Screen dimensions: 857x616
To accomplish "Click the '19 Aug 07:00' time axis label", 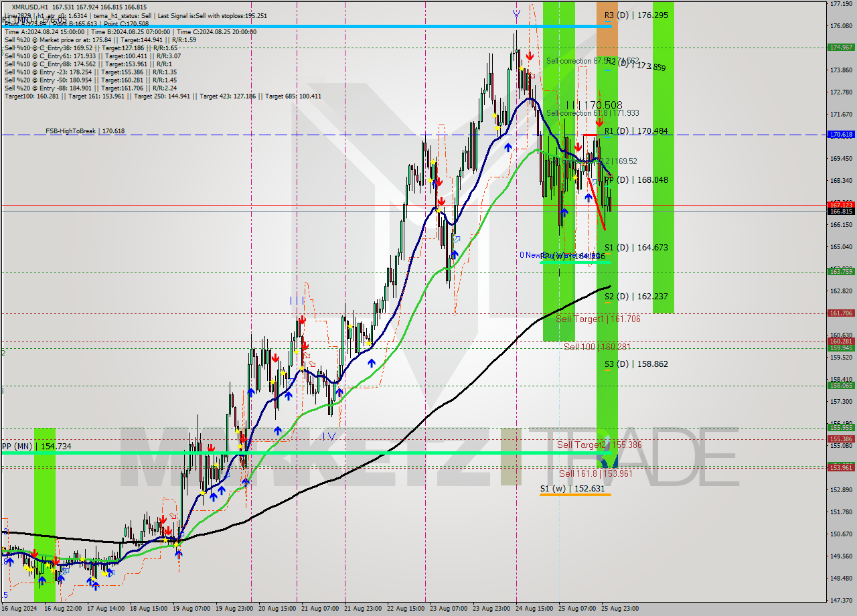I will click(190, 609).
